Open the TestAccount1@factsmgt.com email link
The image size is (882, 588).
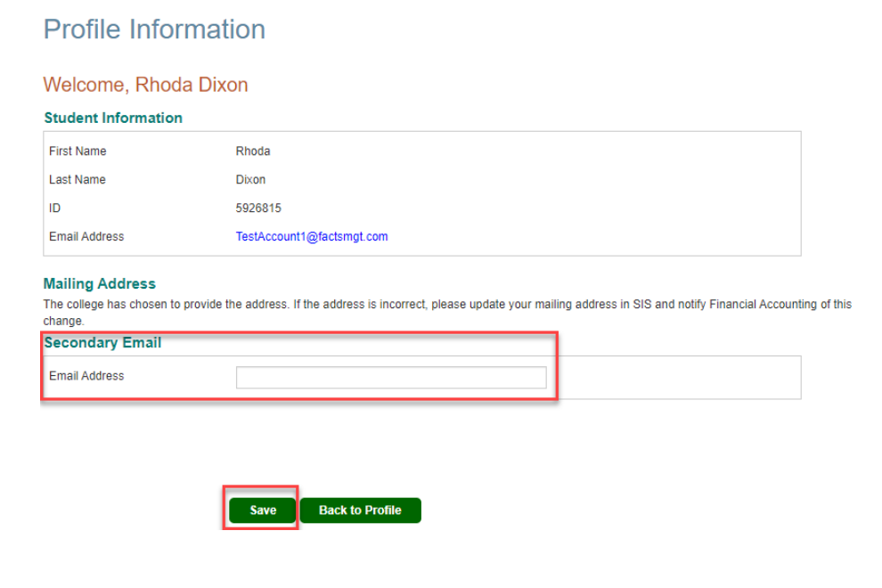click(312, 237)
